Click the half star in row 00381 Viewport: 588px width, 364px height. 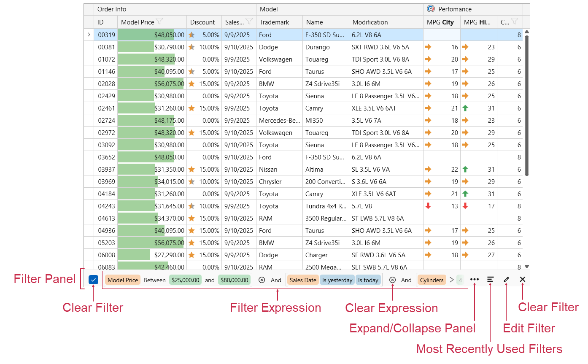coord(192,47)
